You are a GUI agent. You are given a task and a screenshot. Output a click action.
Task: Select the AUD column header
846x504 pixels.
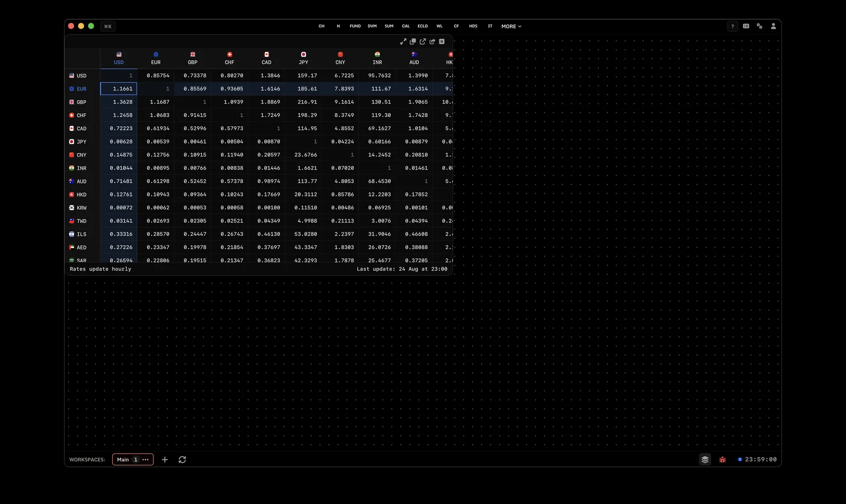tap(414, 59)
